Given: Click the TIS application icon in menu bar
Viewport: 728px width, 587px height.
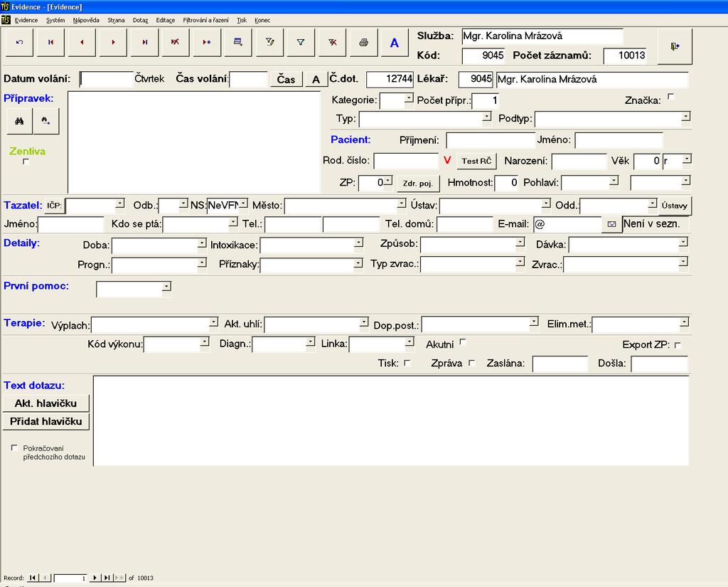Looking at the screenshot, I should [x=6, y=20].
